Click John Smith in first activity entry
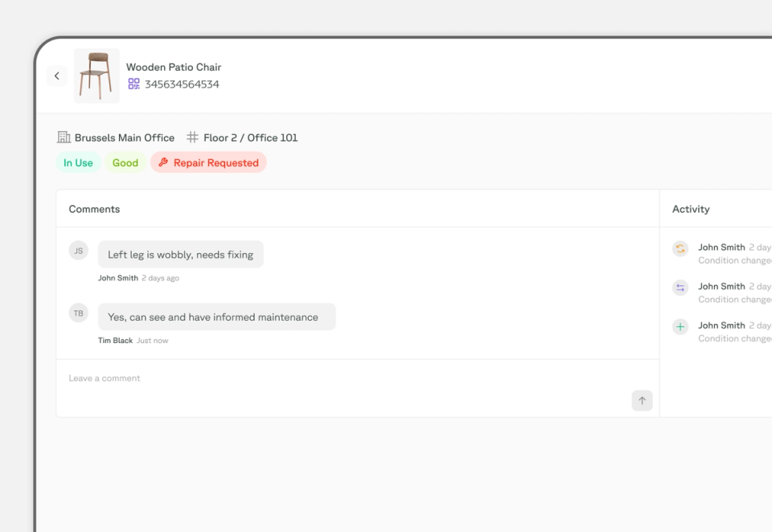 point(722,247)
